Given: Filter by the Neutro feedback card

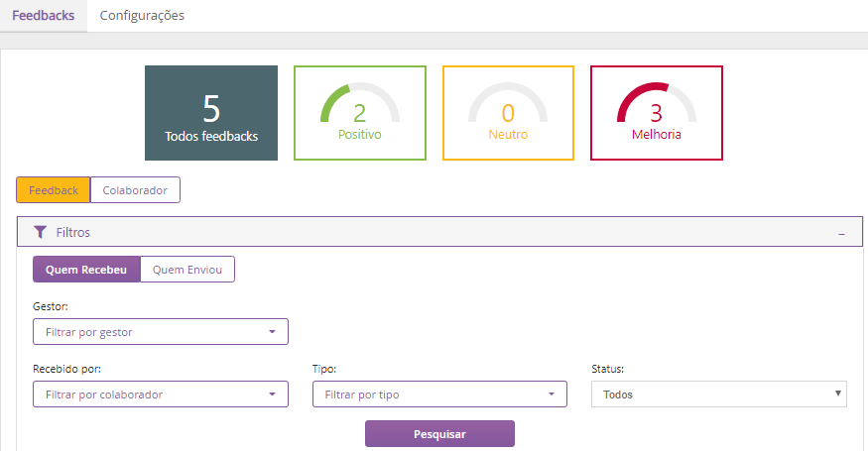Looking at the screenshot, I should coord(508,113).
